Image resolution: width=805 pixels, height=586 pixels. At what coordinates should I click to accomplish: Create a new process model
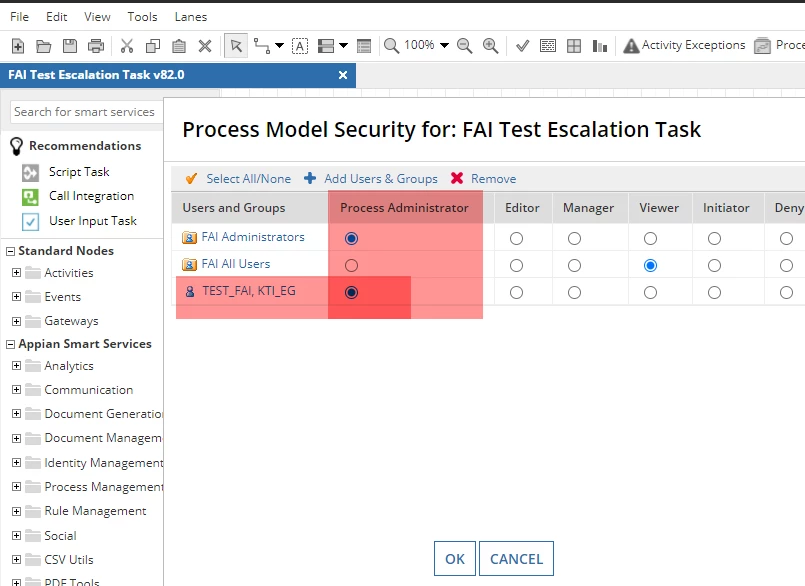tap(18, 46)
